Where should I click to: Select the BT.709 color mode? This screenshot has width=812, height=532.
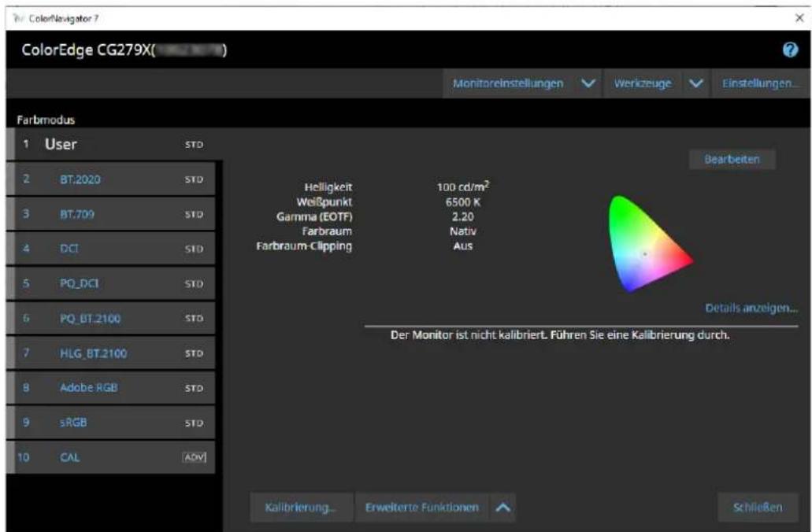tap(111, 214)
